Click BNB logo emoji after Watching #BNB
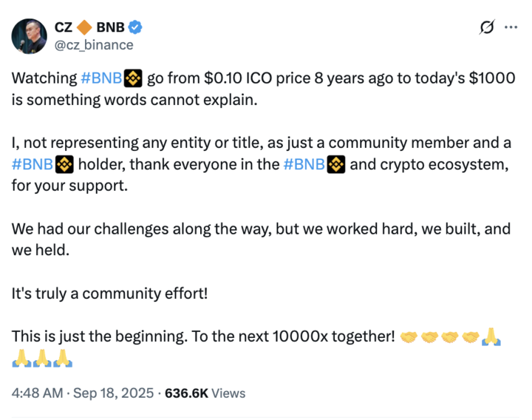The height and width of the screenshot is (420, 532). pyautogui.click(x=133, y=78)
